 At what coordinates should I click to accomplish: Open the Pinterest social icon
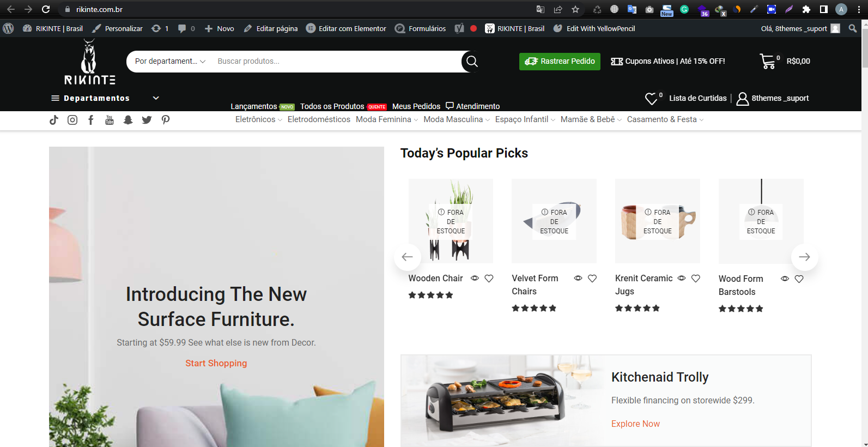[x=166, y=120]
